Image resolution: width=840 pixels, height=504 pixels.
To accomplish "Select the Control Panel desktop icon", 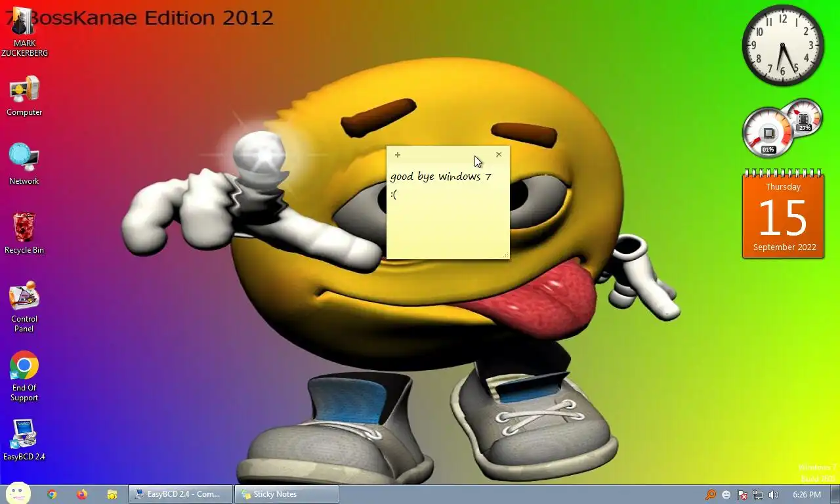I will tap(24, 307).
